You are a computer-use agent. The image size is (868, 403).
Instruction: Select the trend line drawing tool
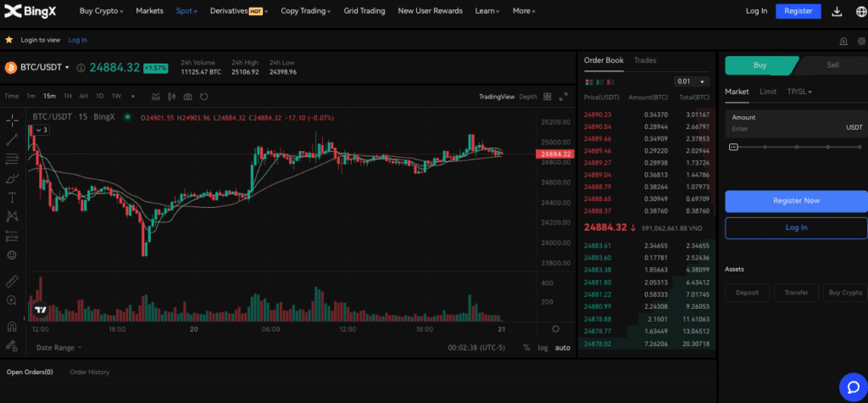tap(12, 140)
